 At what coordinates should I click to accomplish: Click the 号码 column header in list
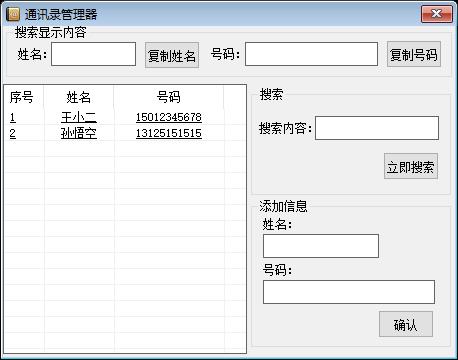tap(169, 97)
